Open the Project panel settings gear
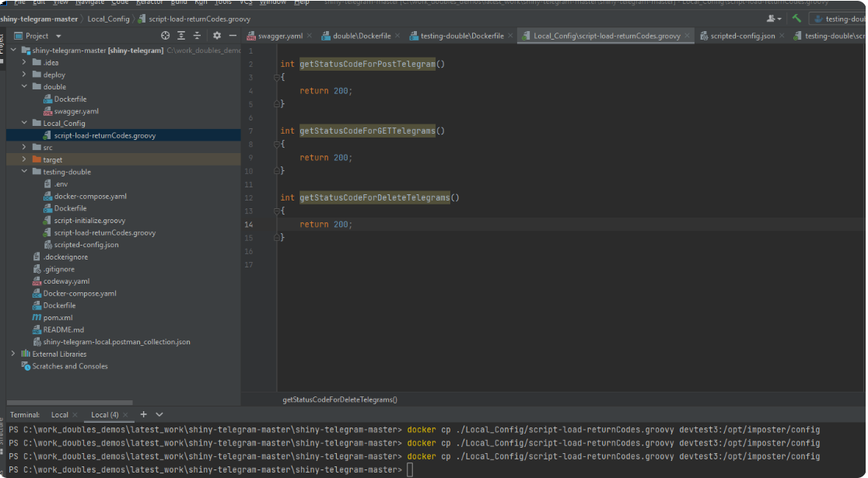The image size is (868, 478). pyautogui.click(x=216, y=35)
